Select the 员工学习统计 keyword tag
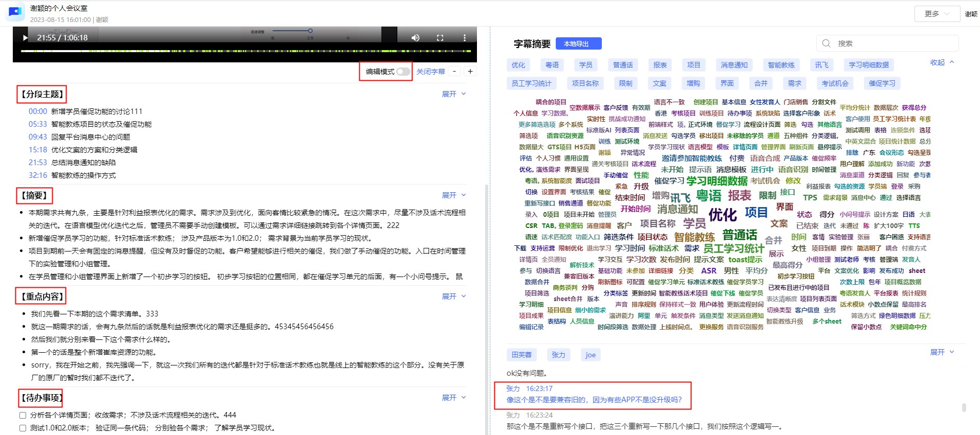This screenshot has width=980, height=435. click(532, 83)
